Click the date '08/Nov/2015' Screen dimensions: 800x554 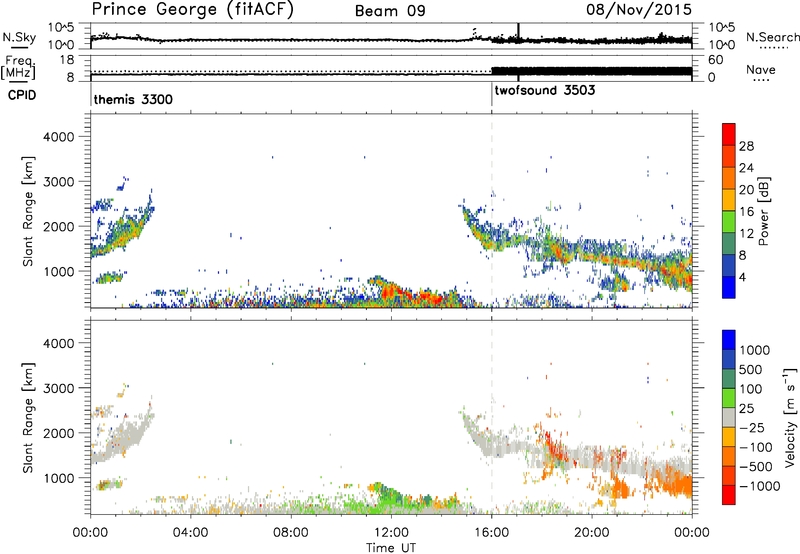639,9
